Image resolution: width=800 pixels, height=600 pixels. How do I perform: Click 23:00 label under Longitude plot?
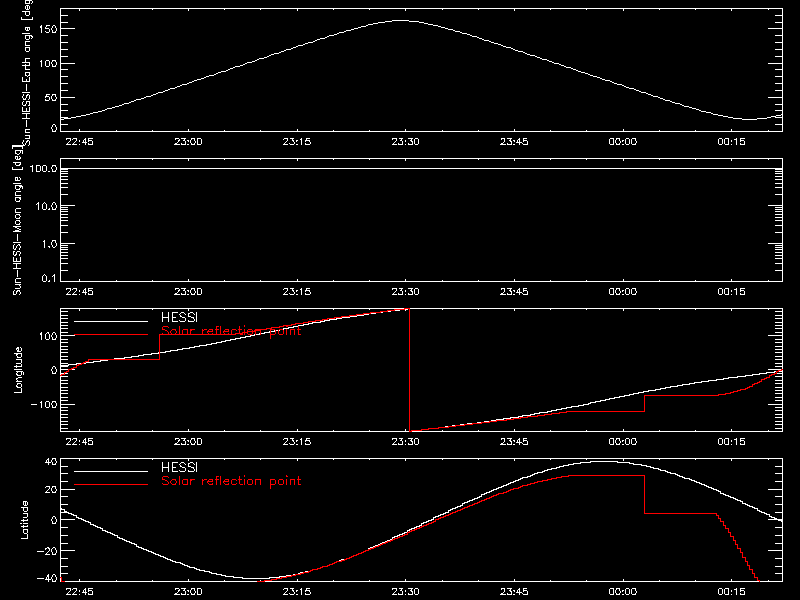(x=188, y=442)
